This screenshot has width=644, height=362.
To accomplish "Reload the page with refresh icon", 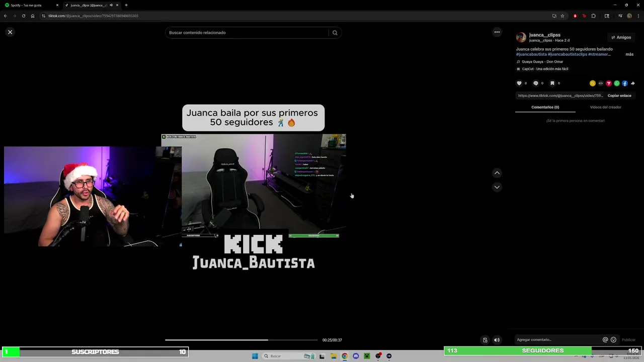I will coord(23,16).
